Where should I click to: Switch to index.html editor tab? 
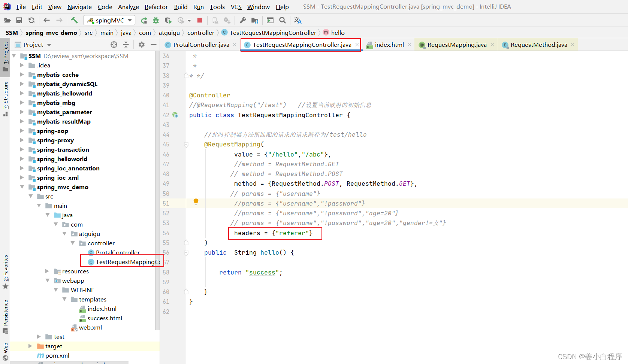click(389, 45)
